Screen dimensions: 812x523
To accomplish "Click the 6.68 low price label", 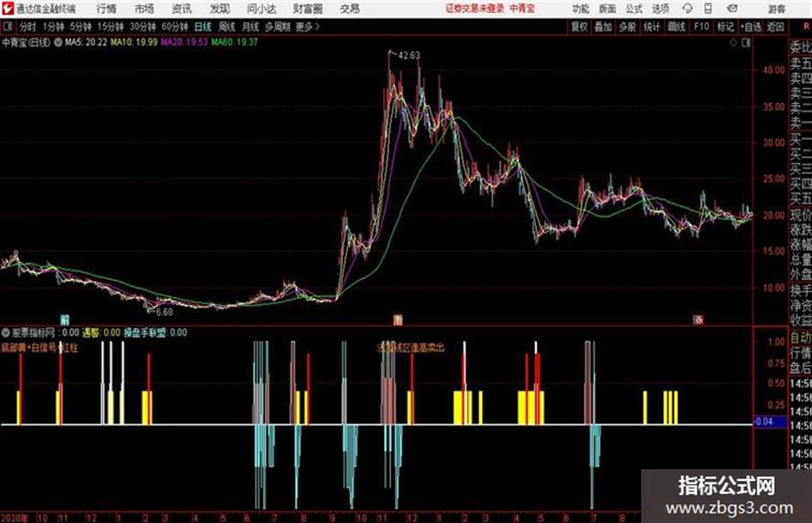I will (x=164, y=312).
